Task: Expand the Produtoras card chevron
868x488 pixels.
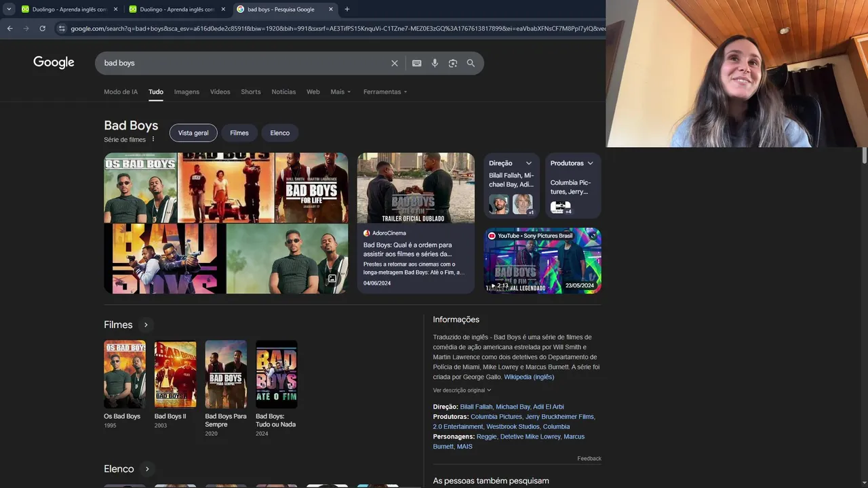Action: [x=590, y=163]
